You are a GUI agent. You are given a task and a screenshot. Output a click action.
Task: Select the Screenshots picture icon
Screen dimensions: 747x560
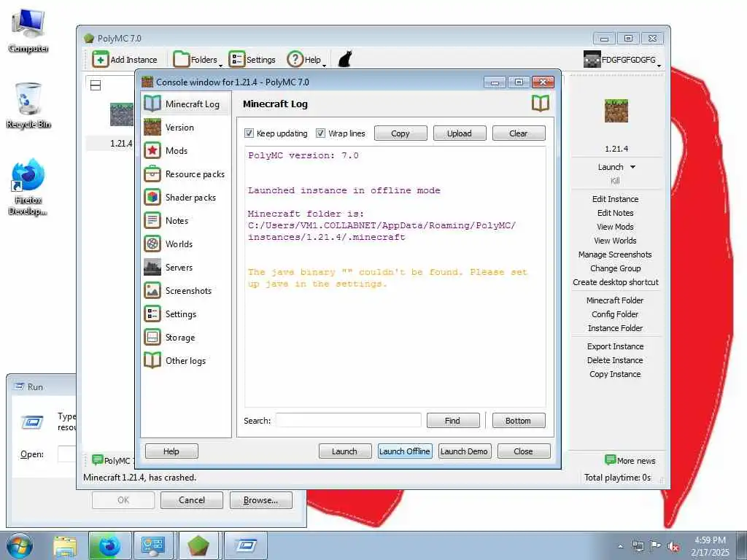(x=152, y=290)
